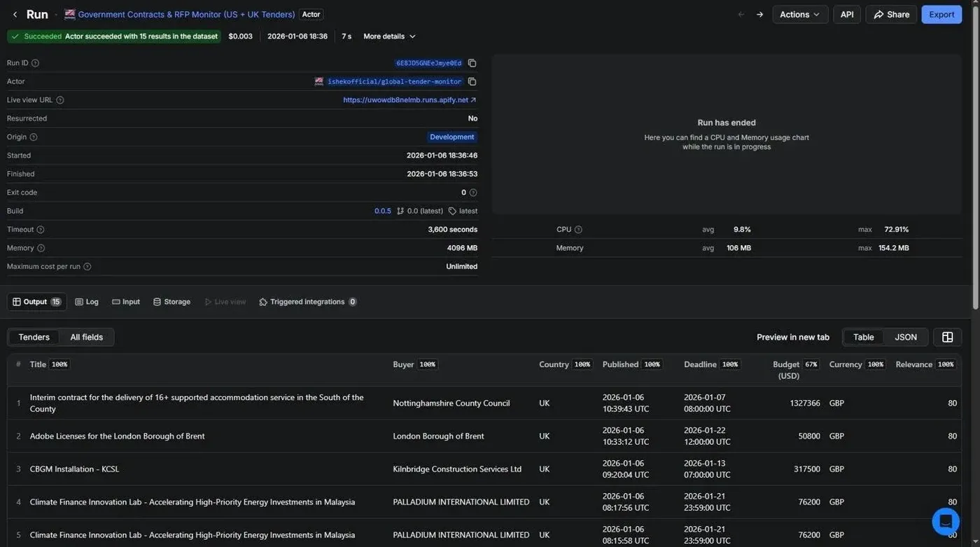This screenshot has height=547, width=980.
Task: Click the API button
Action: 847,14
